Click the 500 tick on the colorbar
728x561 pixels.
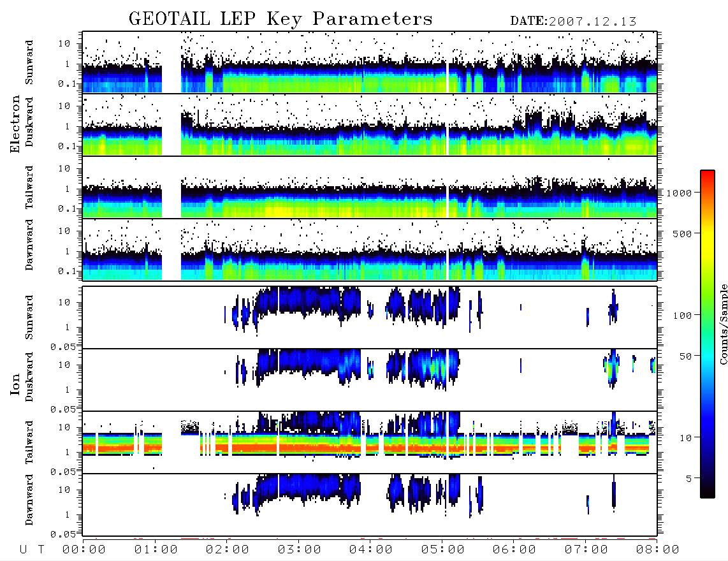point(683,233)
